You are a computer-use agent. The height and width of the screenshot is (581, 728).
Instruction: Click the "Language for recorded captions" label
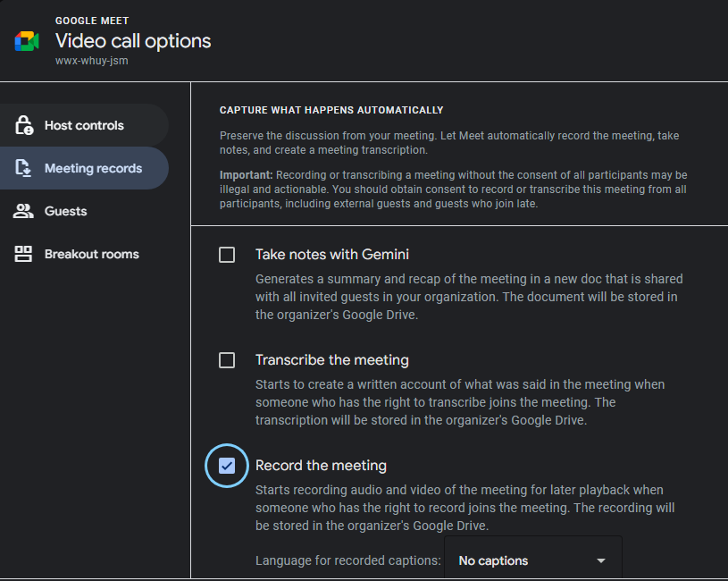click(x=348, y=560)
